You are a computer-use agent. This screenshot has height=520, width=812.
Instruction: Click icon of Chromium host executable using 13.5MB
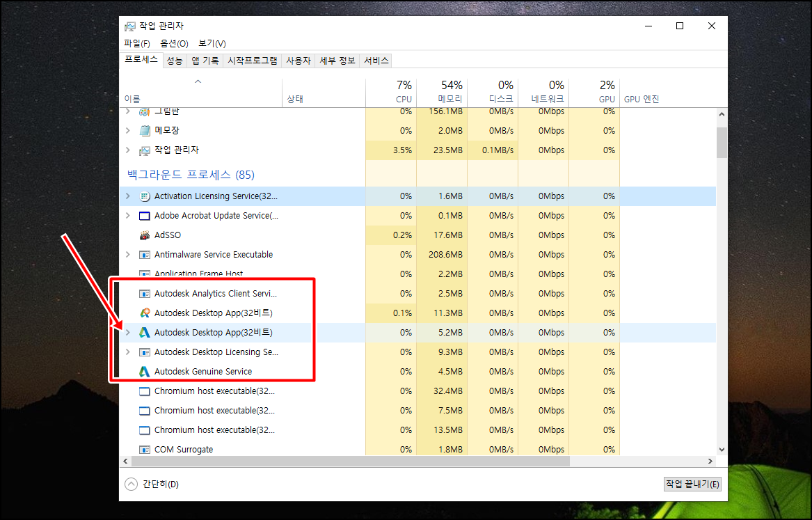pyautogui.click(x=145, y=430)
